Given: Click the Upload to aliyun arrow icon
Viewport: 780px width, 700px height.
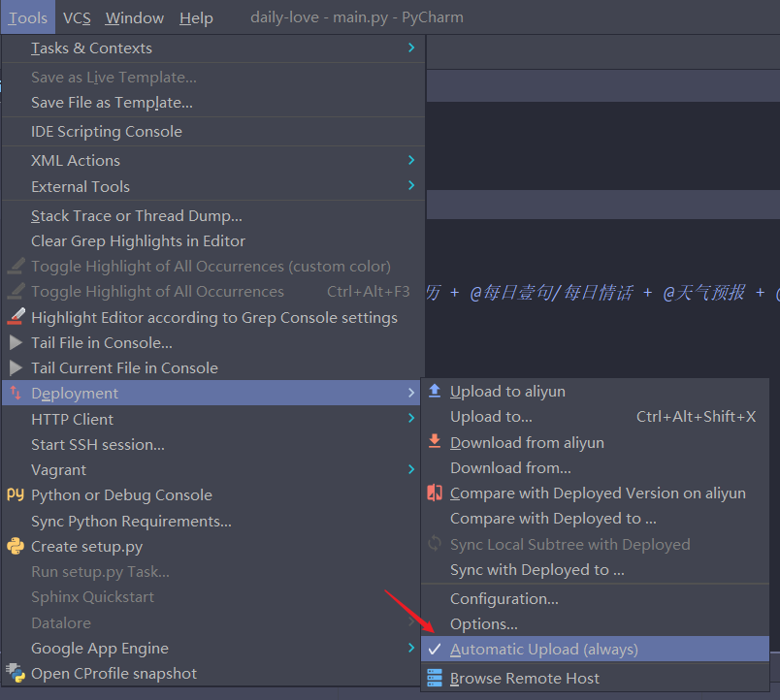Looking at the screenshot, I should [435, 391].
